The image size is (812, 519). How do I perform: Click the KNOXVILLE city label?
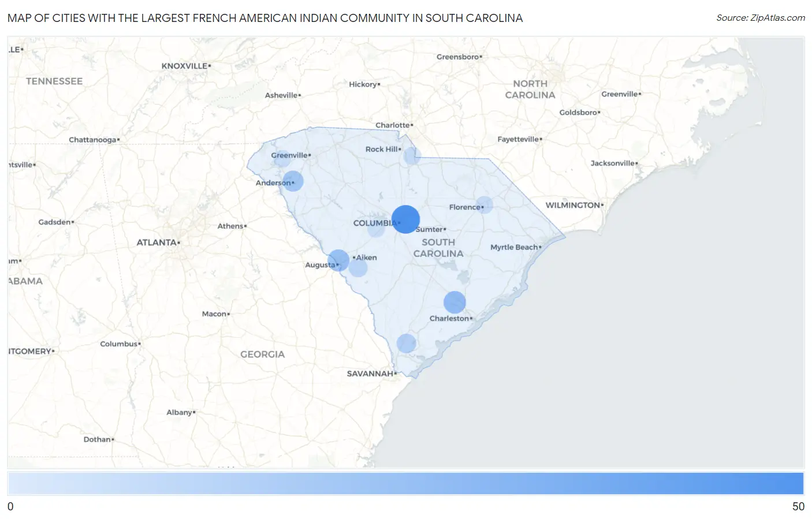(x=184, y=66)
